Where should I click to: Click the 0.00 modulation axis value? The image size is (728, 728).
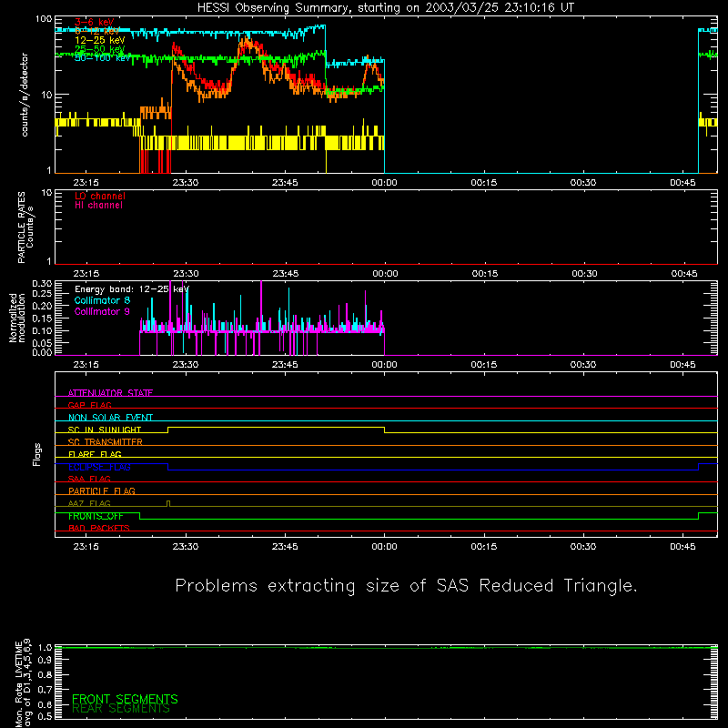tap(42, 352)
